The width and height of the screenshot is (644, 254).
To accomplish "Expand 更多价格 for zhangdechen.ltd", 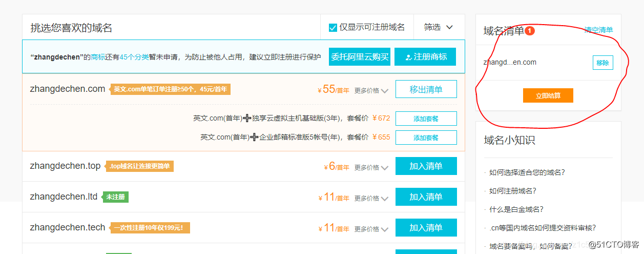I will coord(371,199).
